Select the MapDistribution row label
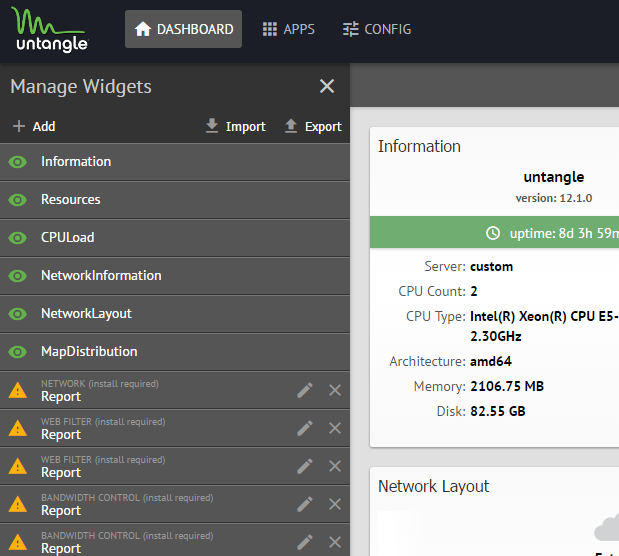Image resolution: width=619 pixels, height=556 pixels. [x=89, y=351]
